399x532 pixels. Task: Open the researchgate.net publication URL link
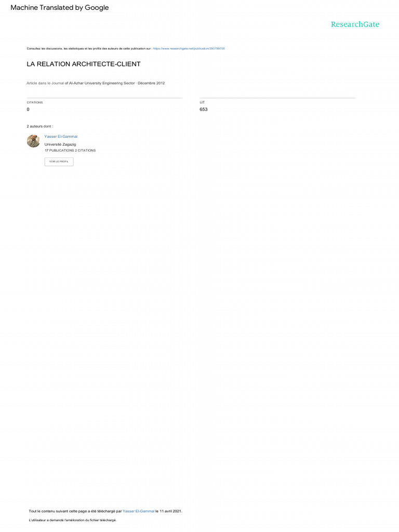(189, 48)
